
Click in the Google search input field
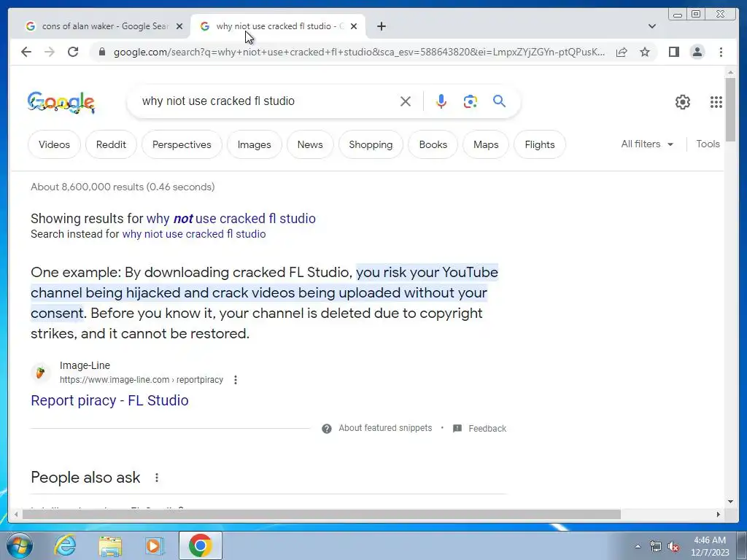(267, 101)
